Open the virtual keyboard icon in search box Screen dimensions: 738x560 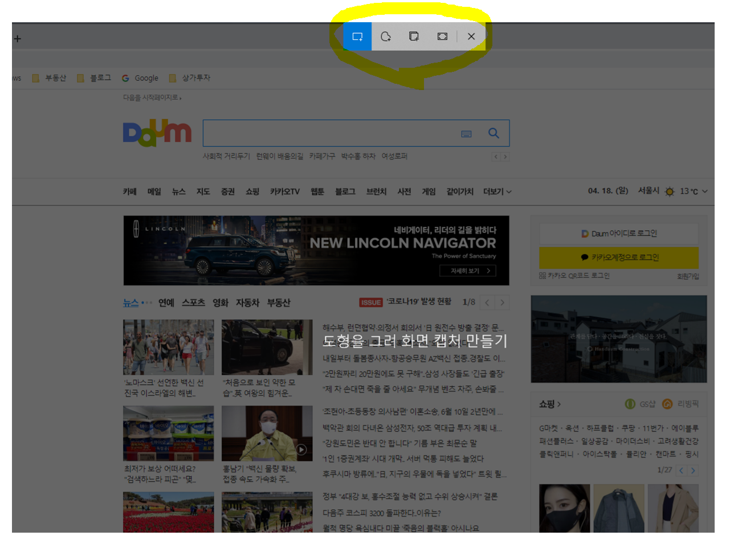tap(466, 134)
